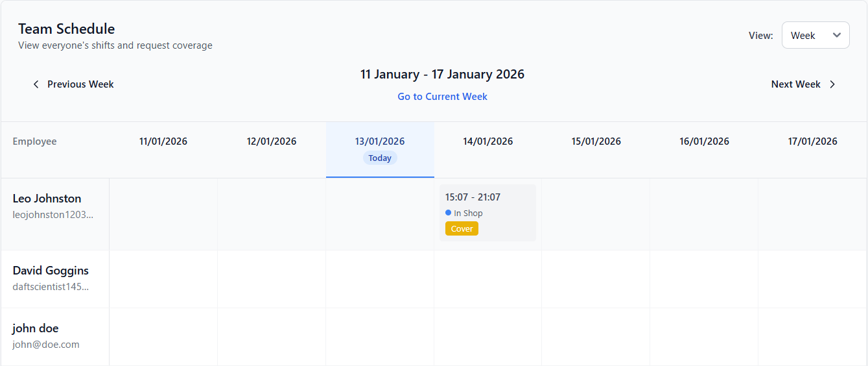Viewport: 868px width, 366px height.
Task: Click the blue In Shop status dot
Action: 448,213
